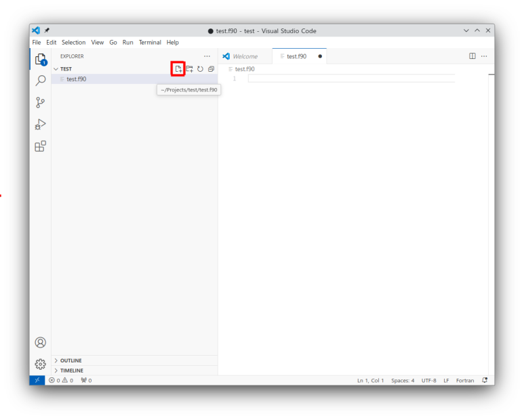Open Explorer views and more actions menu
This screenshot has width=524, height=420.
207,56
